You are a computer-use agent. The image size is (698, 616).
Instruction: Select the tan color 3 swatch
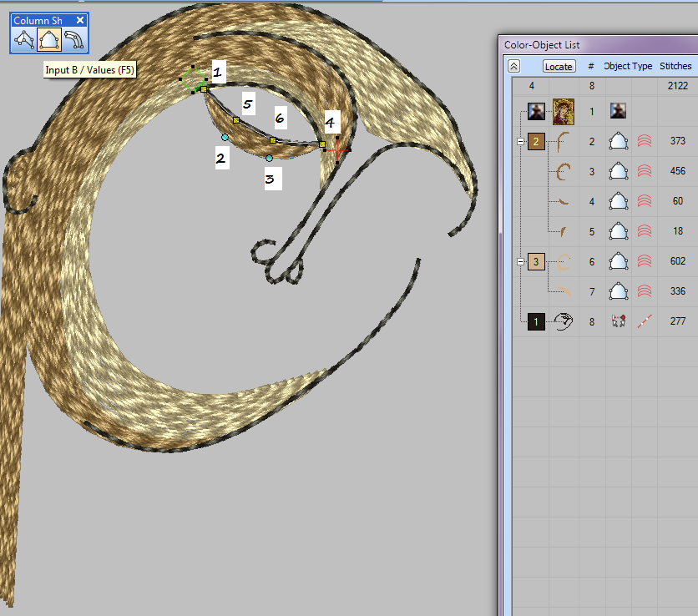pos(535,261)
